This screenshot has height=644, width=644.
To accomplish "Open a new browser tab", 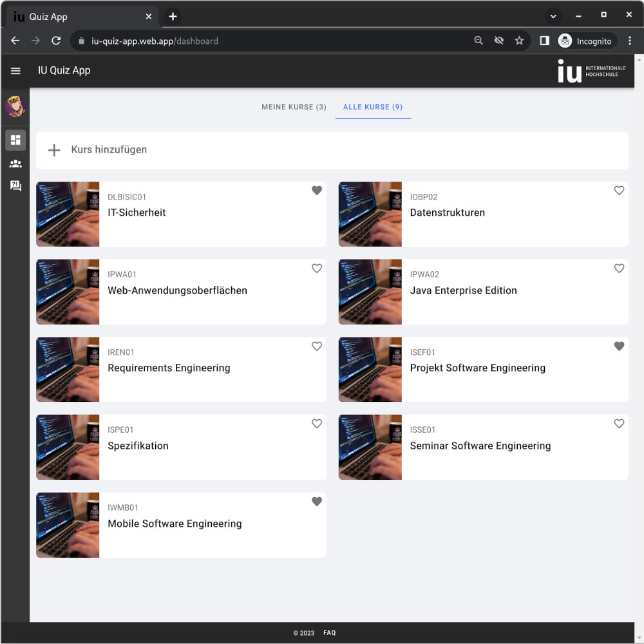I will pos(173,17).
